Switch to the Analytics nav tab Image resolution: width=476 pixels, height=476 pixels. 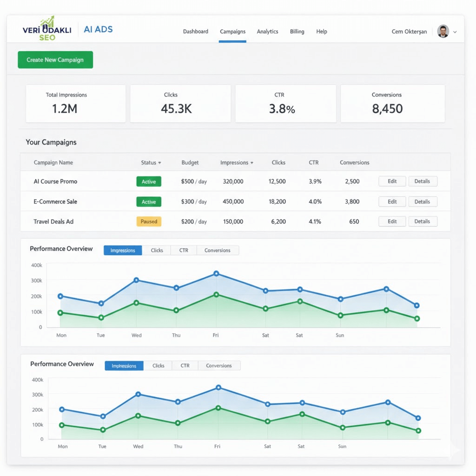click(x=267, y=32)
